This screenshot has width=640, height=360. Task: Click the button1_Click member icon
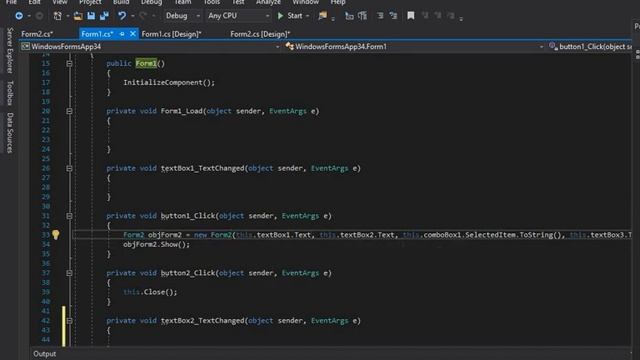coord(553,47)
